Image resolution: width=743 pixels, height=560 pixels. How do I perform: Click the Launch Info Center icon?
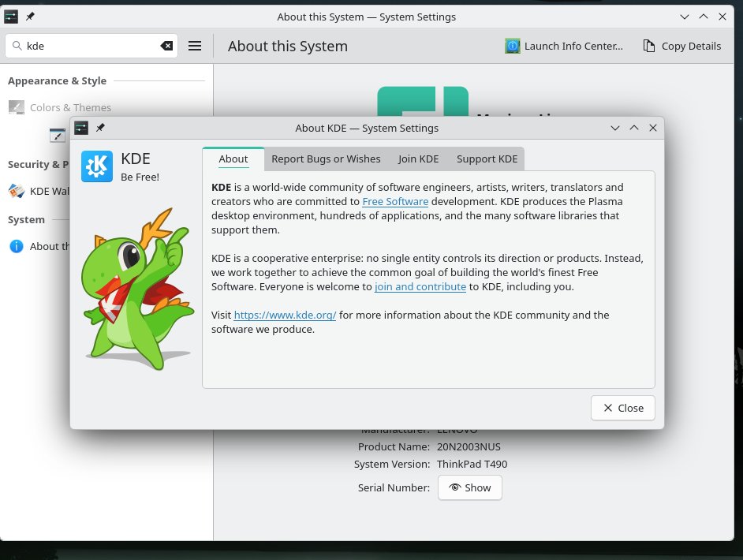pos(512,46)
